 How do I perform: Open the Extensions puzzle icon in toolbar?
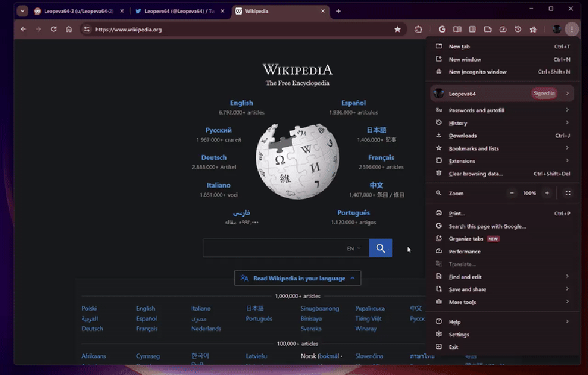click(x=419, y=29)
